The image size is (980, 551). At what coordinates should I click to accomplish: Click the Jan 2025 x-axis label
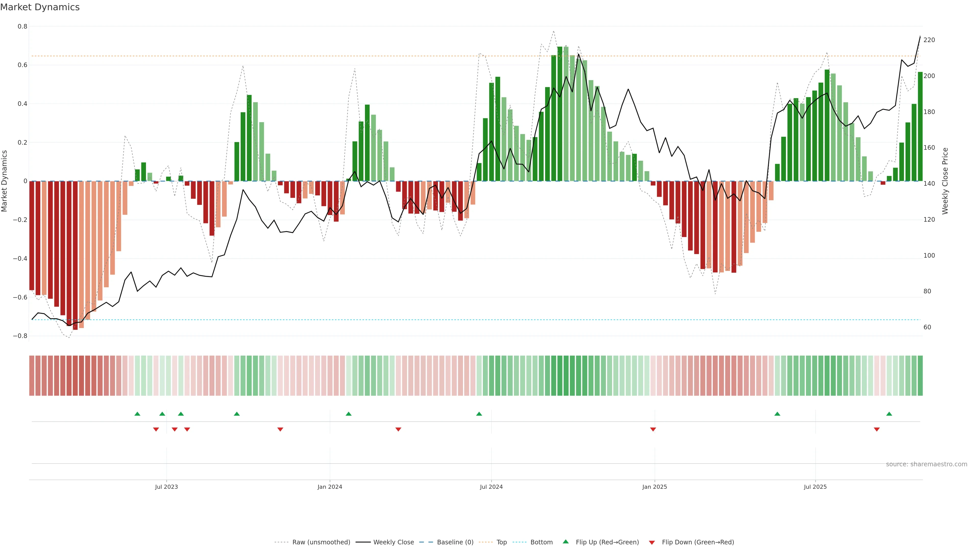coord(654,487)
